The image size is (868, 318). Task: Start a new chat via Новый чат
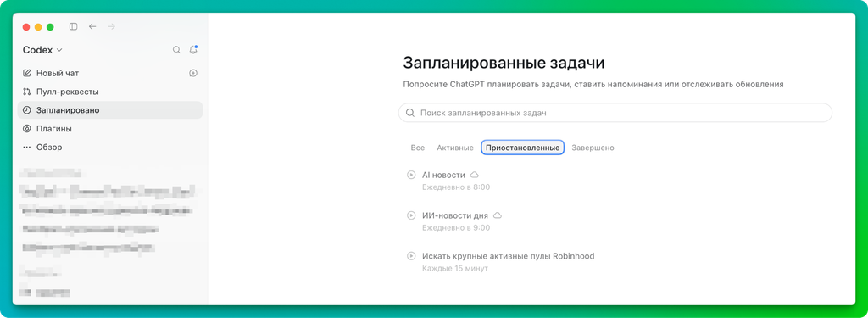point(110,73)
